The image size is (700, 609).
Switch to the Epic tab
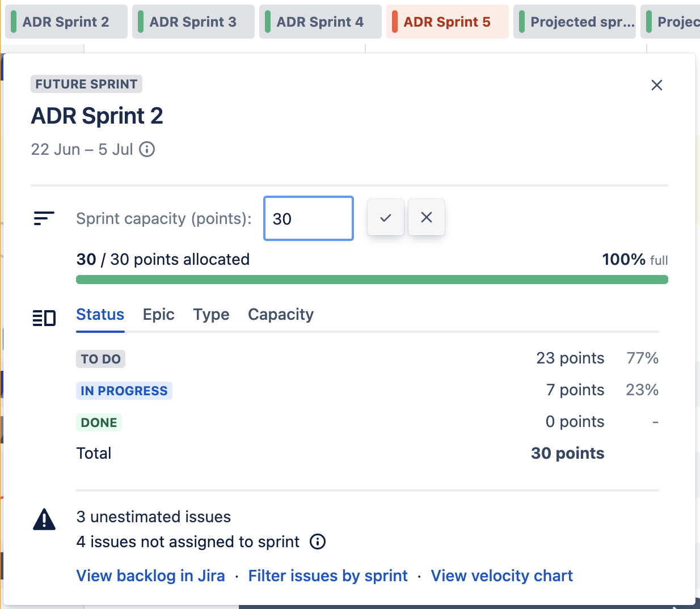pyautogui.click(x=158, y=314)
